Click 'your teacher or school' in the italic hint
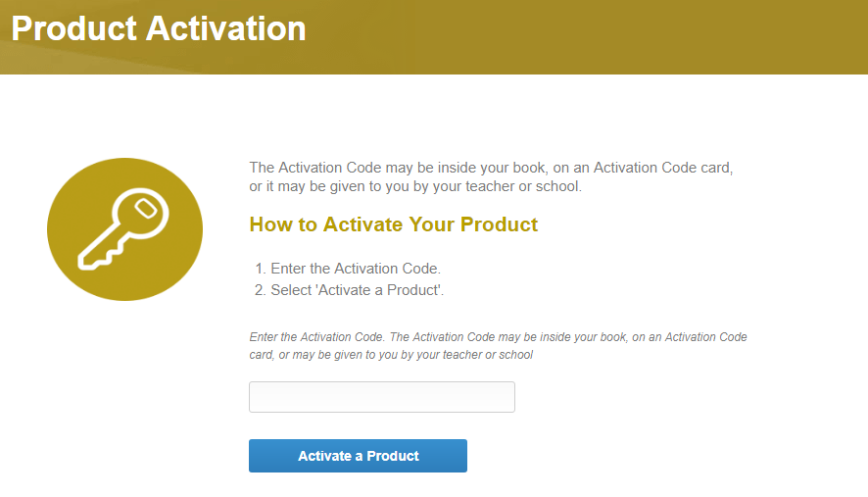Image resolution: width=868 pixels, height=497 pixels. coord(474,355)
